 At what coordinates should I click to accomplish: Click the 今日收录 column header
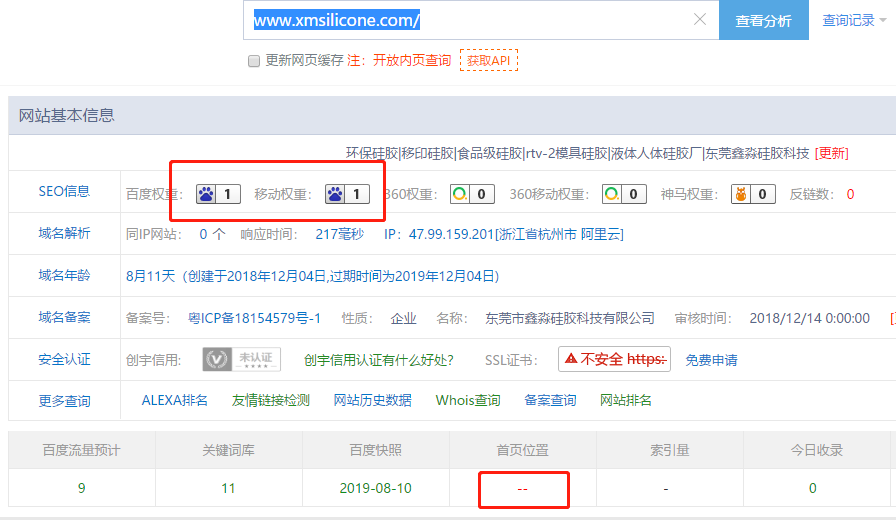coord(817,450)
